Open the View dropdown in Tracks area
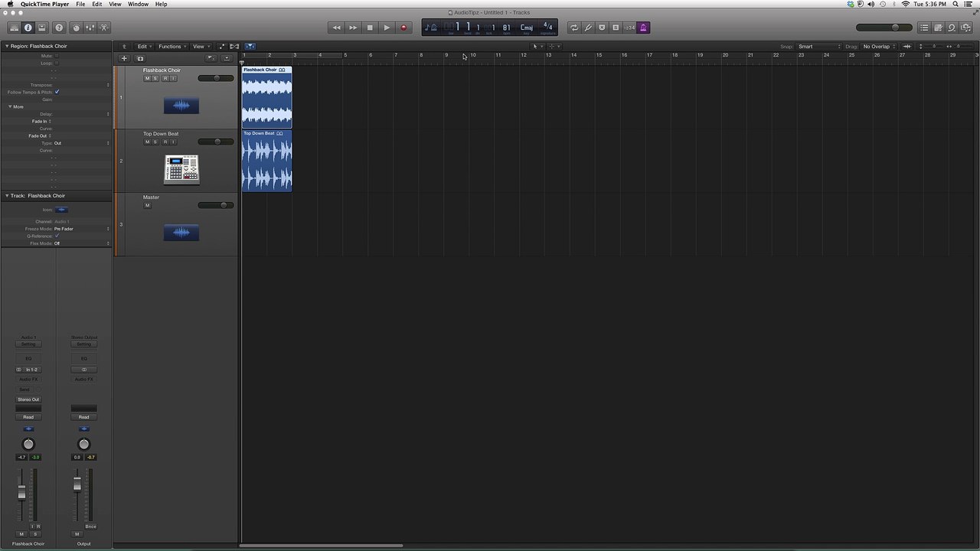 pyautogui.click(x=200, y=47)
